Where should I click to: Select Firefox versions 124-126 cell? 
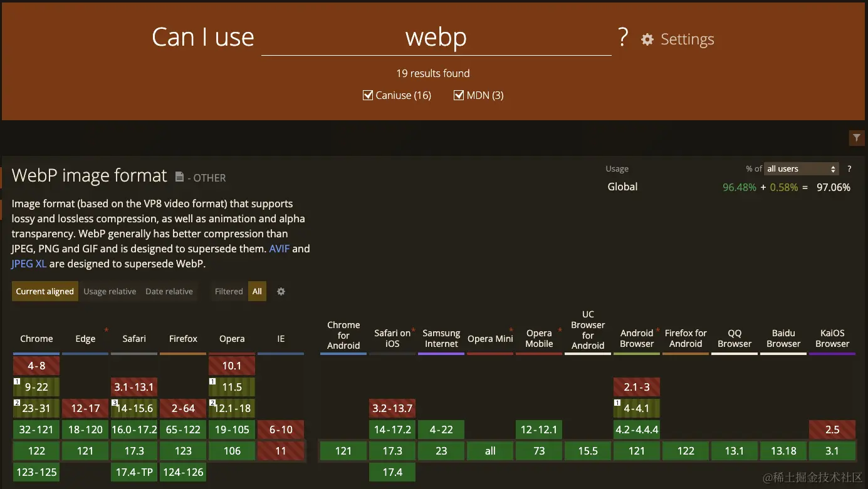click(x=183, y=472)
